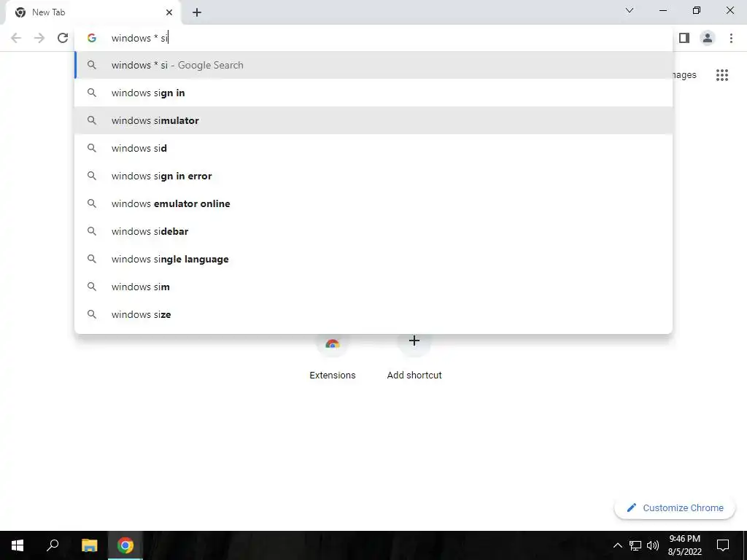Reload the page with the refresh icon

coord(63,38)
